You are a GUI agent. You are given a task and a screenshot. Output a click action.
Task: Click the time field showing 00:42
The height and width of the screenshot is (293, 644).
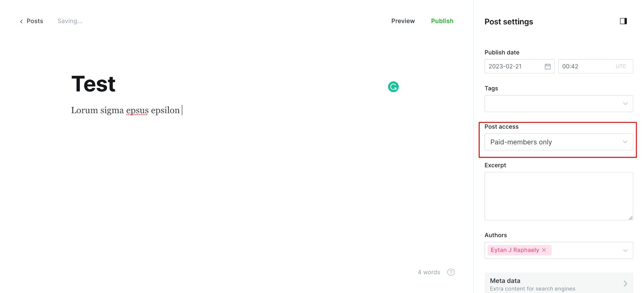(580, 66)
